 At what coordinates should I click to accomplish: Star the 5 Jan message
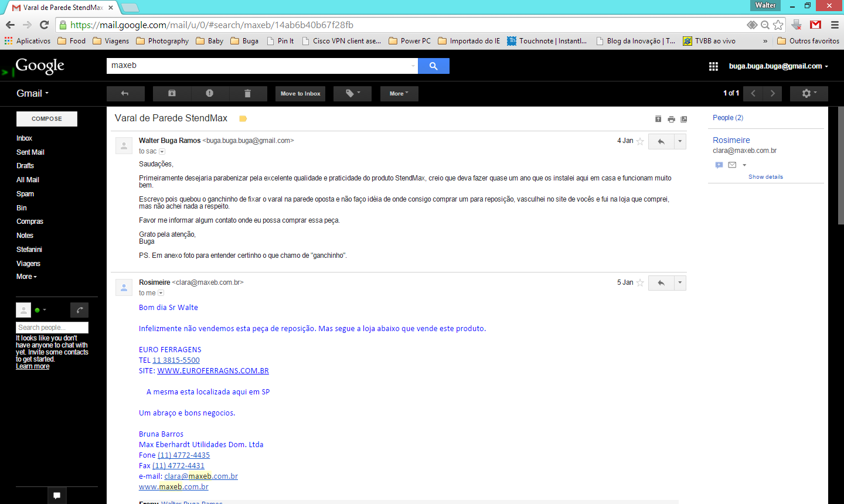[x=640, y=283]
